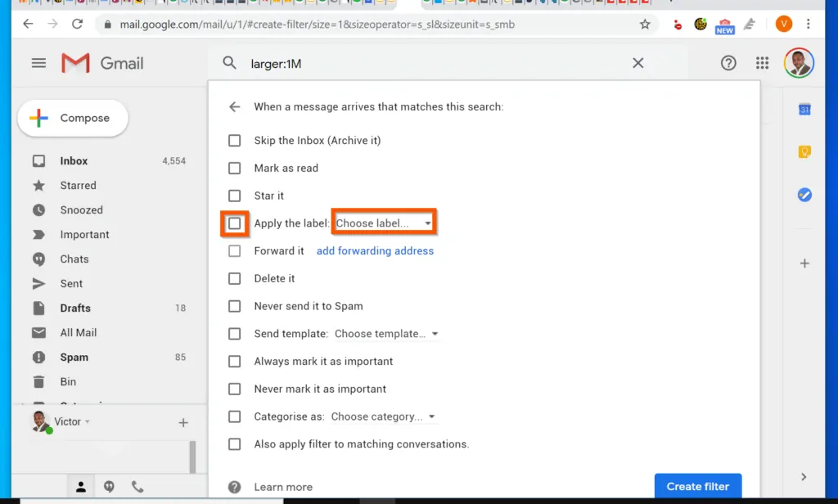
Task: Open the Hangouts conversations icon at bottom
Action: tap(109, 486)
